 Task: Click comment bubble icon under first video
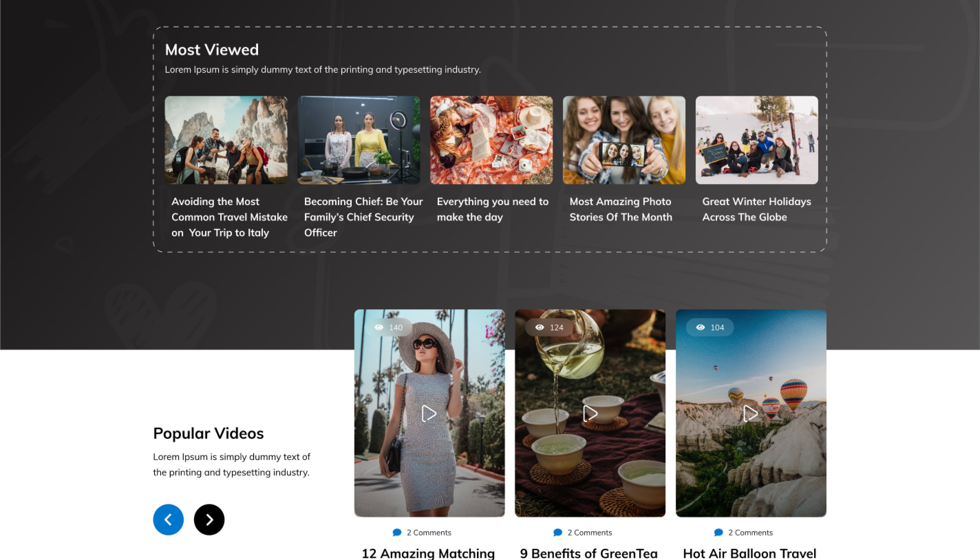397,532
